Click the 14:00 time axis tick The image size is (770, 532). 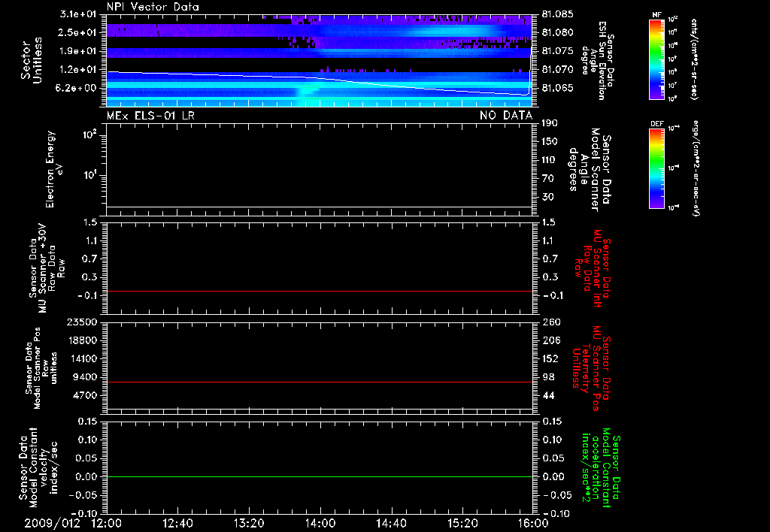click(x=320, y=523)
